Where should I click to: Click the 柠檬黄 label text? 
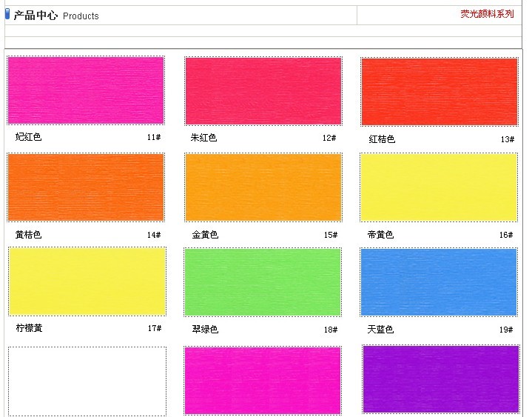coord(29,328)
